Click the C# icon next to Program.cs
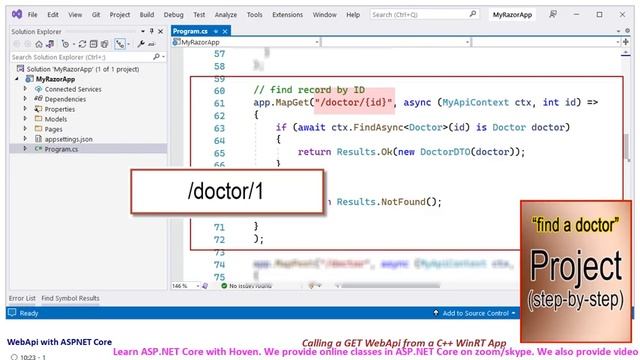The width and height of the screenshot is (640, 360). click(38, 149)
